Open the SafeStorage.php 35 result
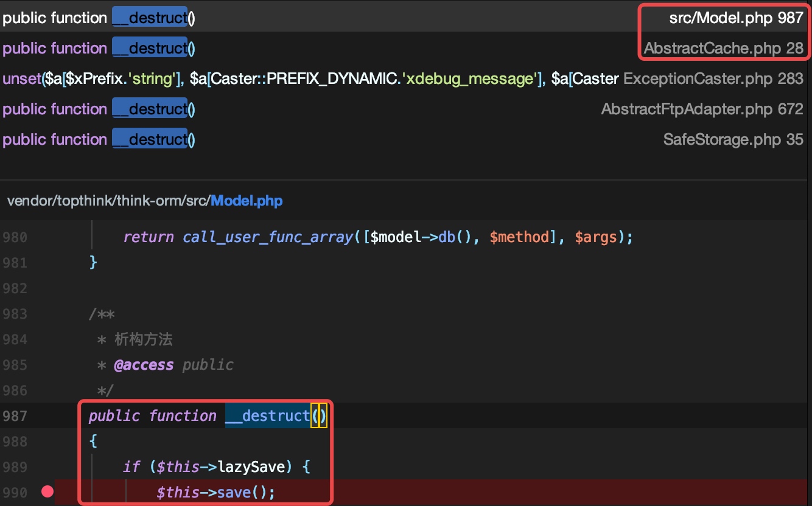The image size is (812, 506). (405, 139)
